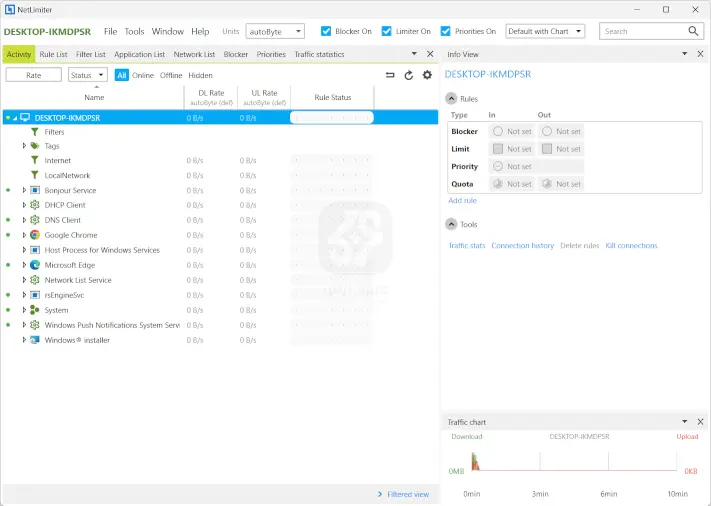
Task: Switch to the Traffic statistics tab
Action: (319, 54)
